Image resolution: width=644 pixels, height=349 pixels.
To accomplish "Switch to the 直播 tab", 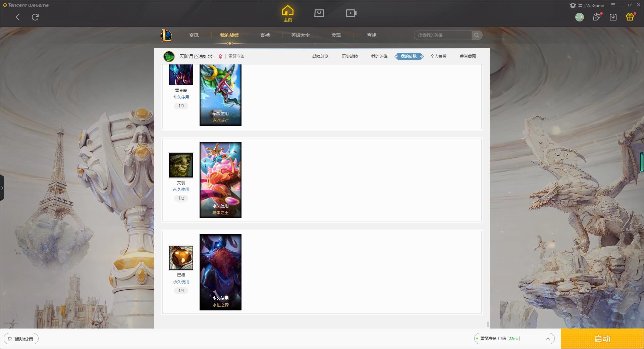I will [265, 35].
